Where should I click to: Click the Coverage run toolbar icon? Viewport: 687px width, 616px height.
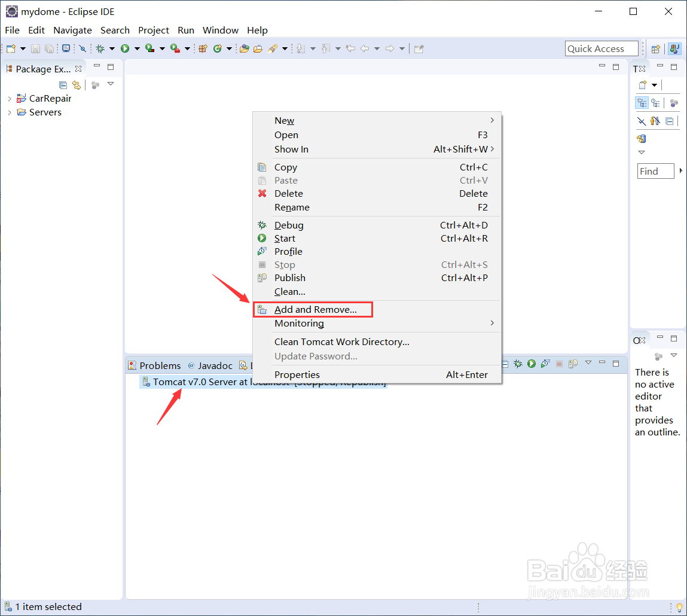[x=150, y=48]
